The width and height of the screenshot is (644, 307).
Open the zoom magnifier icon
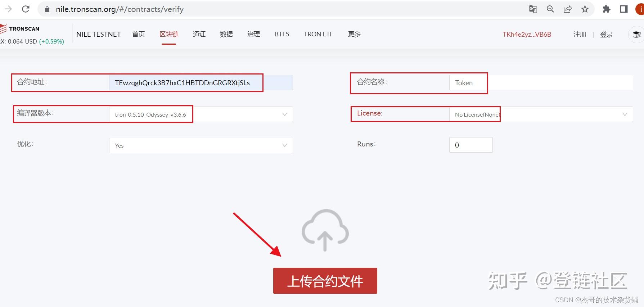550,9
